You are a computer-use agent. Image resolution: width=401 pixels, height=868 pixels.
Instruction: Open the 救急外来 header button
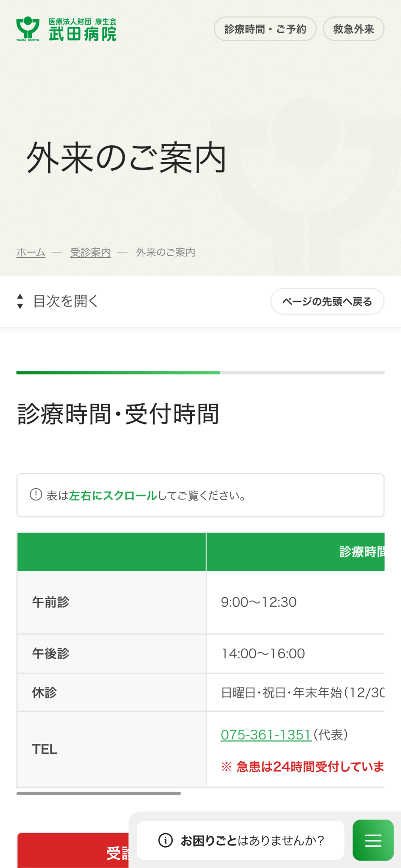click(x=353, y=29)
